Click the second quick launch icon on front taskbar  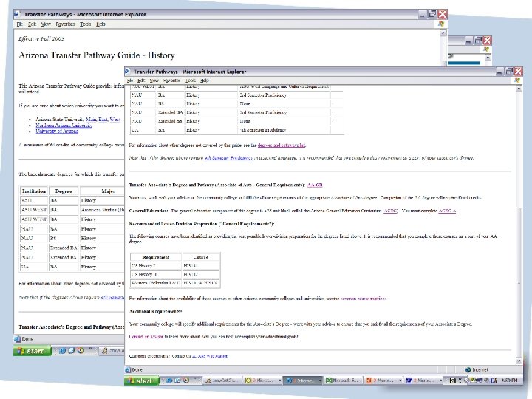point(177,381)
